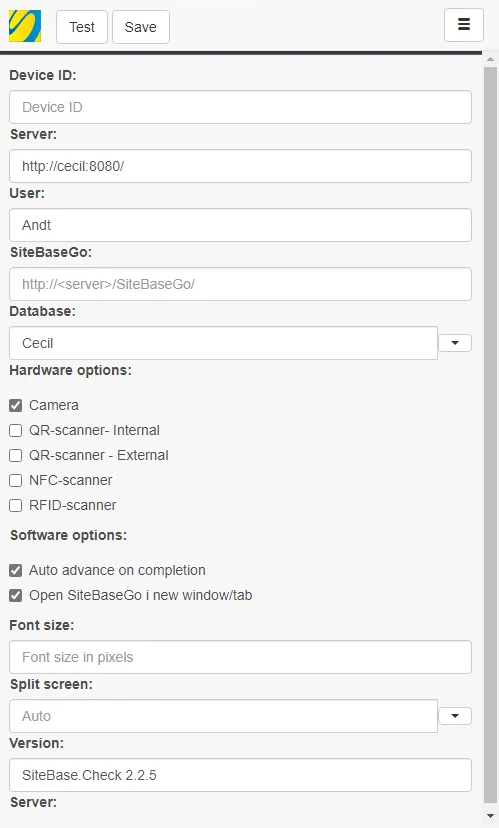The width and height of the screenshot is (499, 828).
Task: Uncheck the Camera checkbox
Action: tap(16, 406)
